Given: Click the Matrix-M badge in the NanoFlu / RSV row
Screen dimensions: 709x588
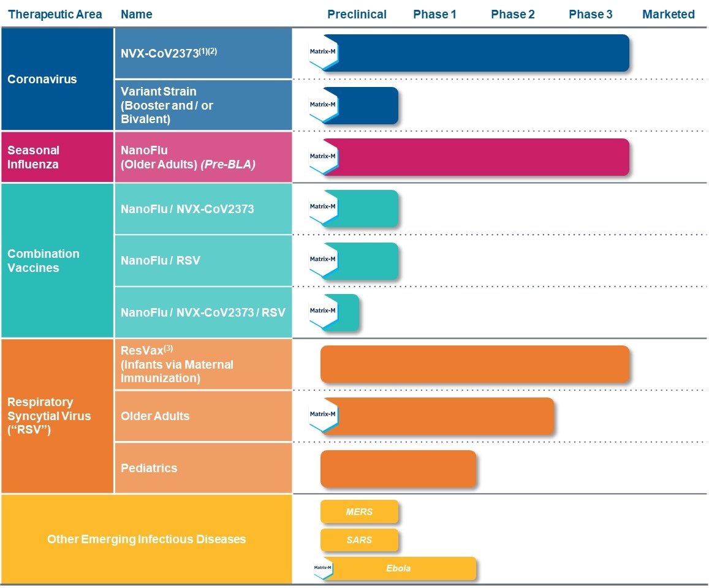Looking at the screenshot, I should pos(322,260).
